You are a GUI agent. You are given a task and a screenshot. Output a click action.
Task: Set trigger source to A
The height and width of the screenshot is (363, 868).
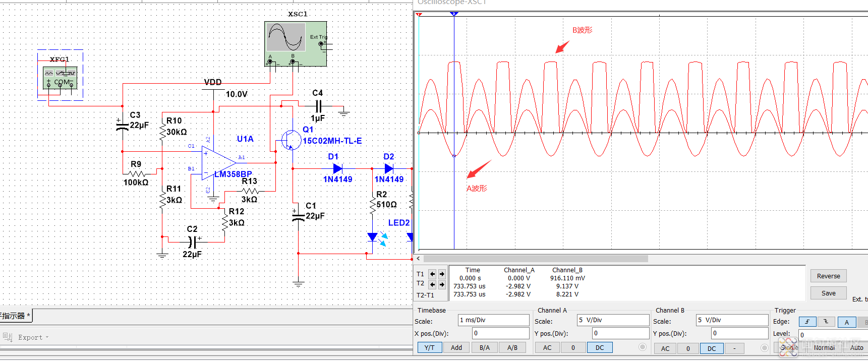tap(847, 322)
